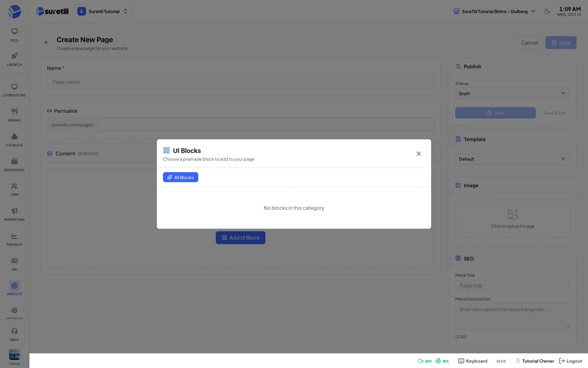
Task: Open the Finance module
Action: (14, 240)
